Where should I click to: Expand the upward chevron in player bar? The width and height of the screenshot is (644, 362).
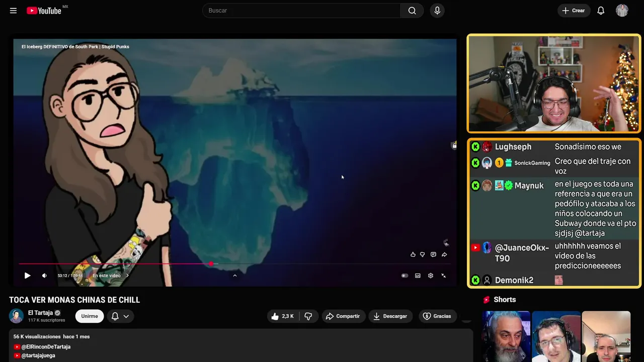click(x=234, y=276)
